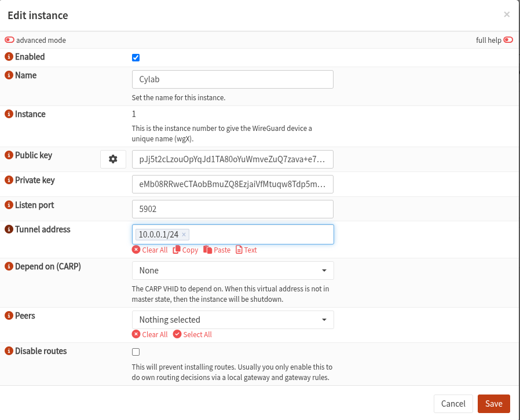Click the gear icon to generate keypair
The height and width of the screenshot is (420, 520).
113,159
